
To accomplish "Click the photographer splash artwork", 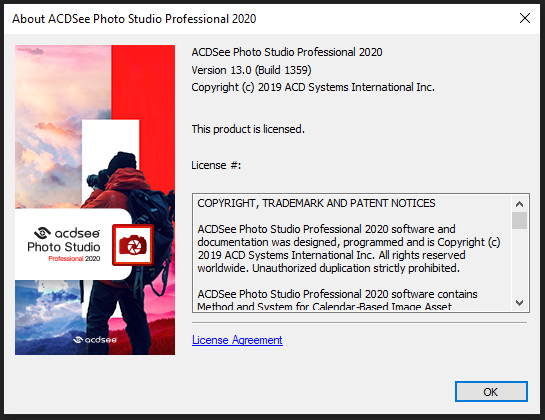I will click(x=95, y=200).
